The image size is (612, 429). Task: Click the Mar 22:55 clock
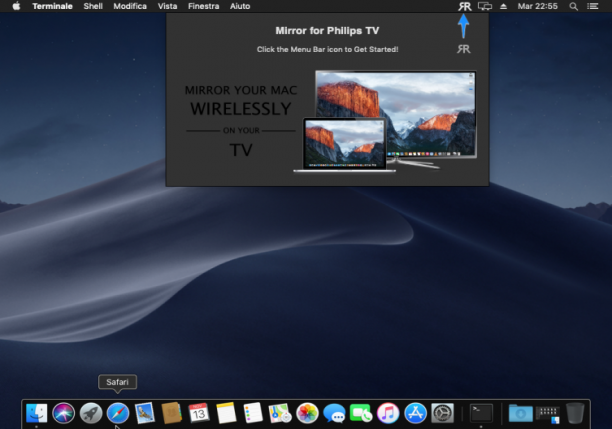coord(537,6)
